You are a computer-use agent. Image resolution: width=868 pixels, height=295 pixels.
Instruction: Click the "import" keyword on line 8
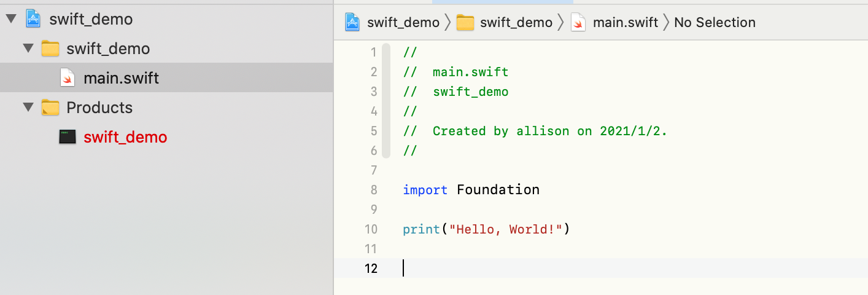[425, 190]
